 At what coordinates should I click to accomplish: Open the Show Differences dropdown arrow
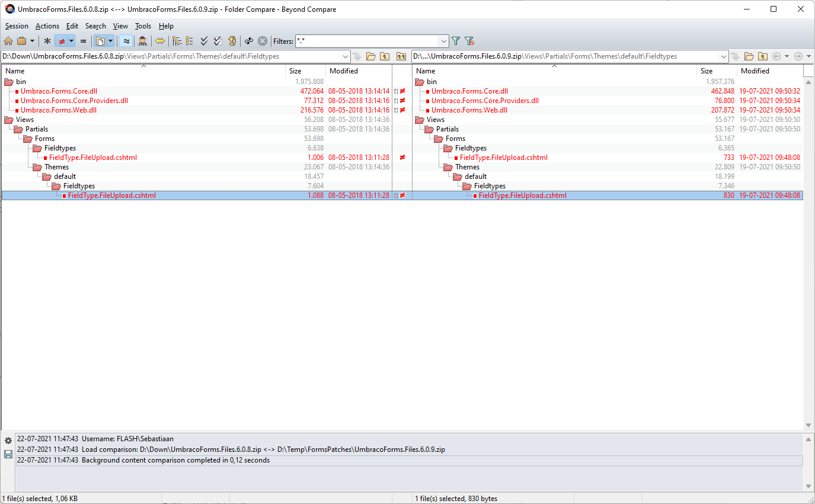click(71, 41)
